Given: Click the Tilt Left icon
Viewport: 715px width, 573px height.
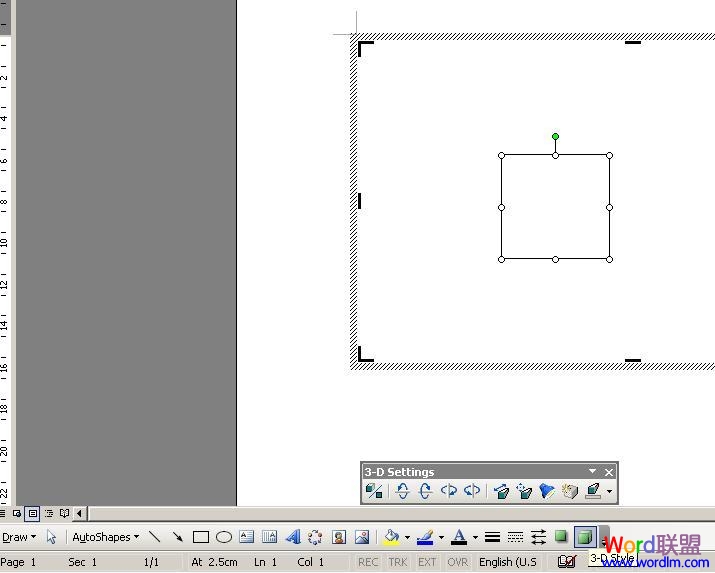Looking at the screenshot, I should pyautogui.click(x=449, y=491).
